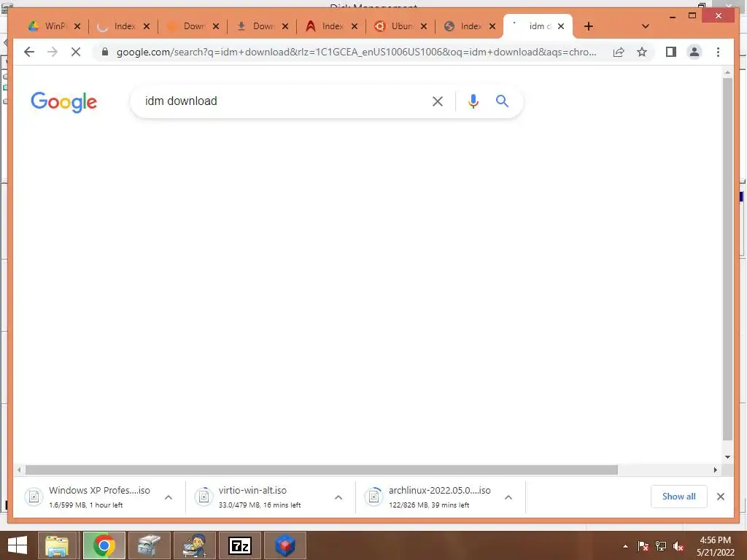Click scroll up arrow of page scrollbar
This screenshot has width=747, height=560.
click(727, 72)
